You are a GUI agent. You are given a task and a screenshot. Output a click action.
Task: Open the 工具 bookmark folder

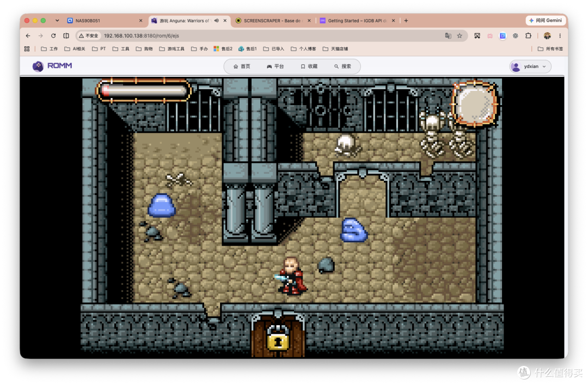(x=121, y=49)
